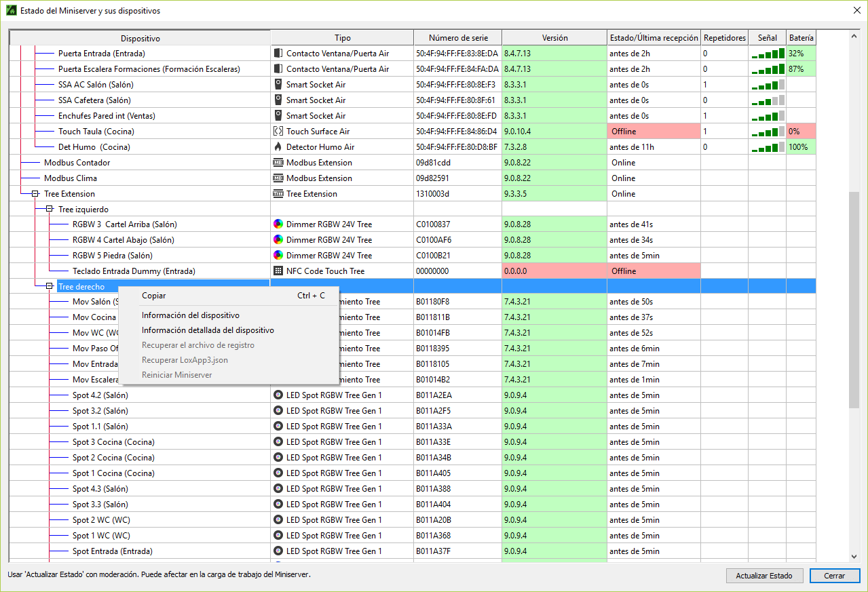The height and width of the screenshot is (592, 868).
Task: Click the Cerrar button
Action: tap(834, 576)
